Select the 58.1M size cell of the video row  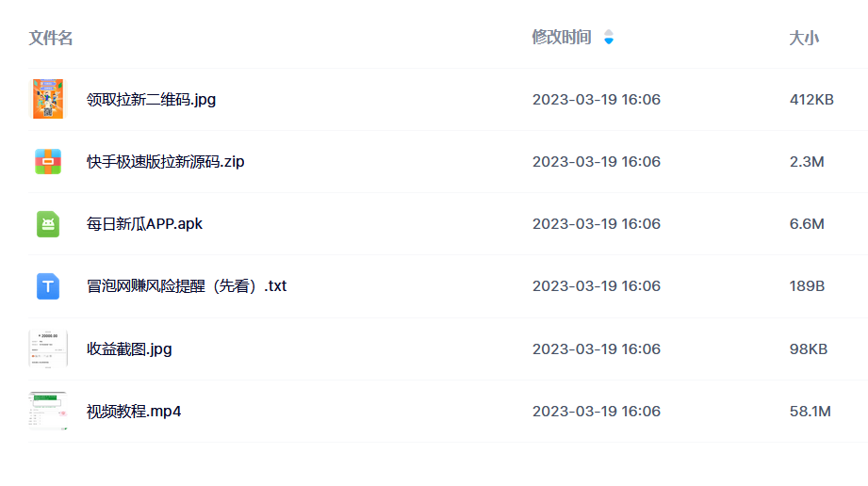point(810,412)
